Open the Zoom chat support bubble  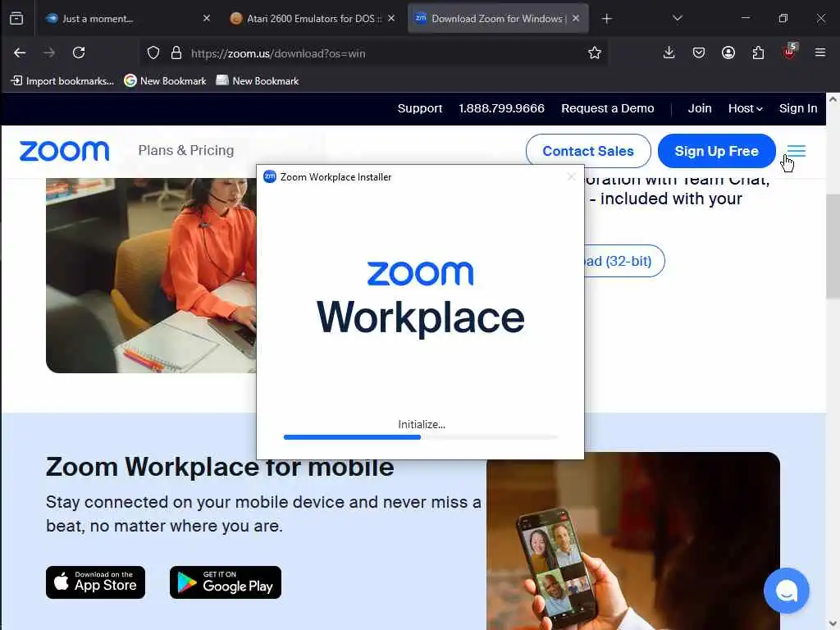pos(787,591)
